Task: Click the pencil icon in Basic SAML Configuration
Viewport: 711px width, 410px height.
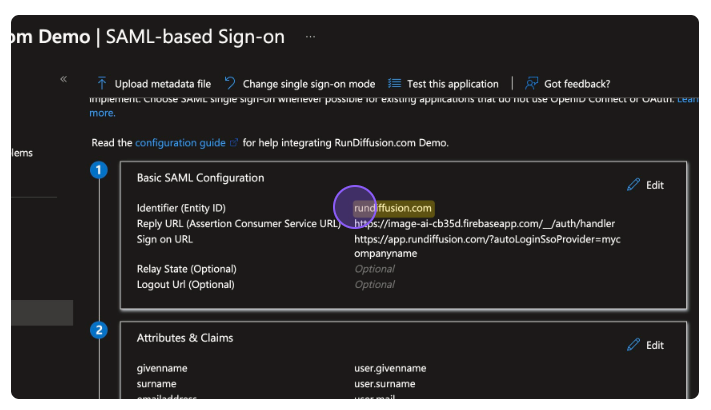Action: click(x=633, y=185)
